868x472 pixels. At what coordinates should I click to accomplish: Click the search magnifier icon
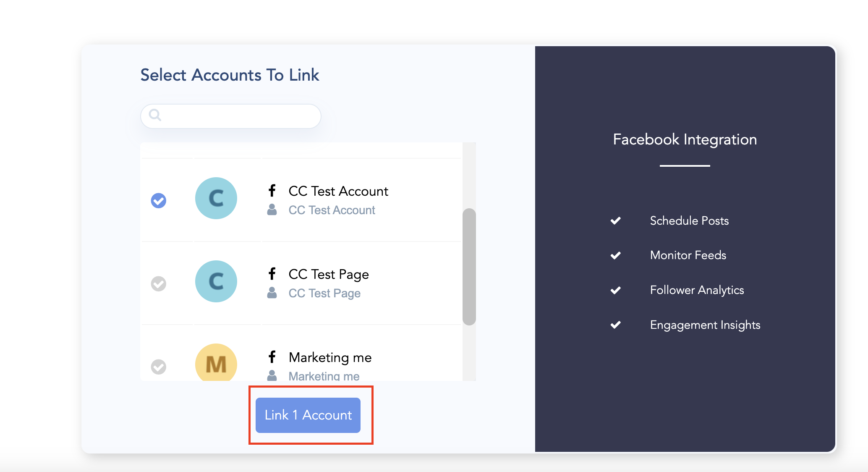tap(155, 115)
